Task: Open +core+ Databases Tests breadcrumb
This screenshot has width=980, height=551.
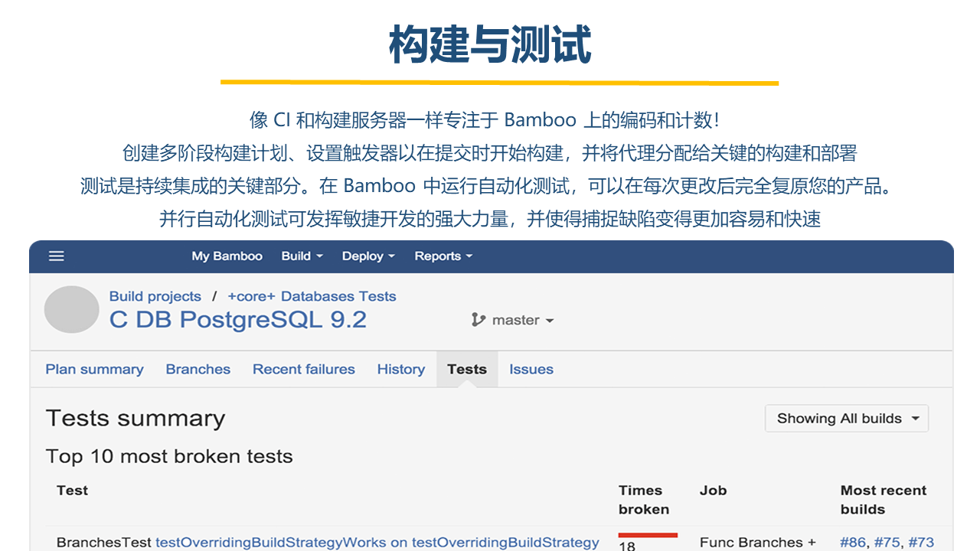Action: tap(312, 296)
